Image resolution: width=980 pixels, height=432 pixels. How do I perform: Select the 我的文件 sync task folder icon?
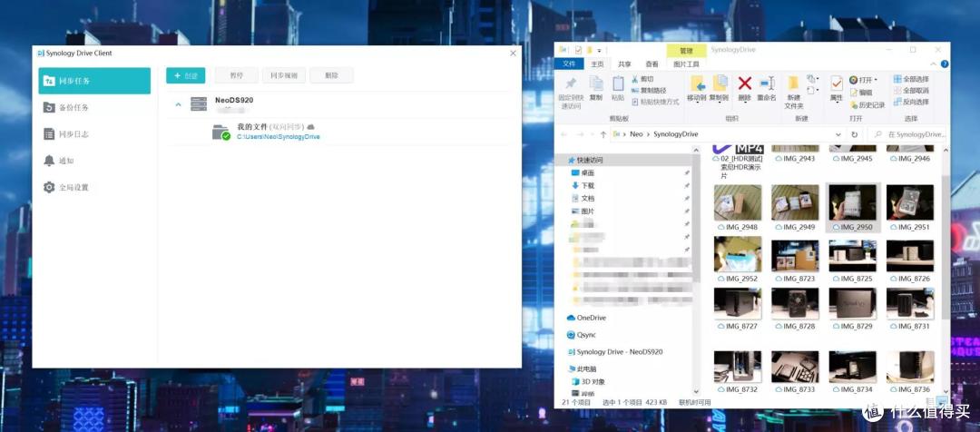[220, 132]
